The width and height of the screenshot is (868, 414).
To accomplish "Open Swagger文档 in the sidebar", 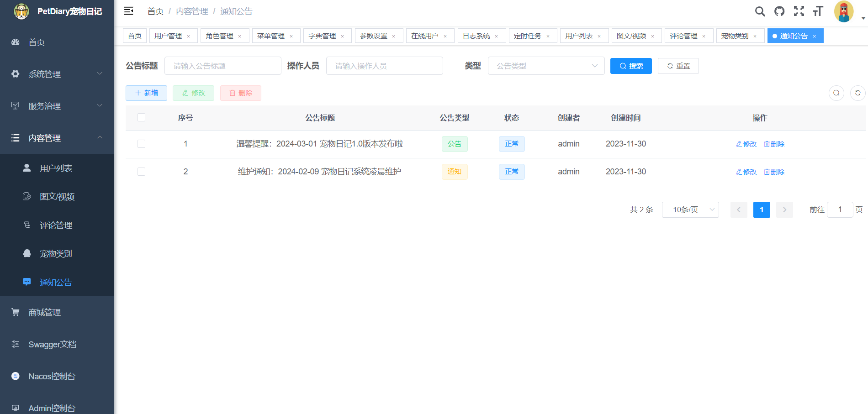I will click(x=57, y=344).
